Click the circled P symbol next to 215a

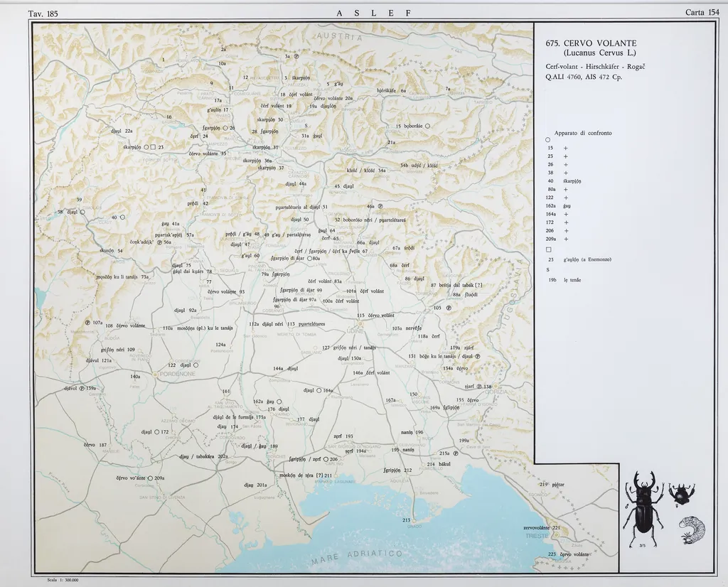pyautogui.click(x=455, y=453)
